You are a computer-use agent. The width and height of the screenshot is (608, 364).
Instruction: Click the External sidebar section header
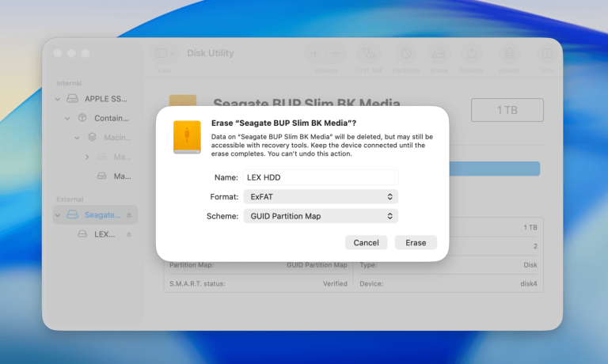click(70, 199)
